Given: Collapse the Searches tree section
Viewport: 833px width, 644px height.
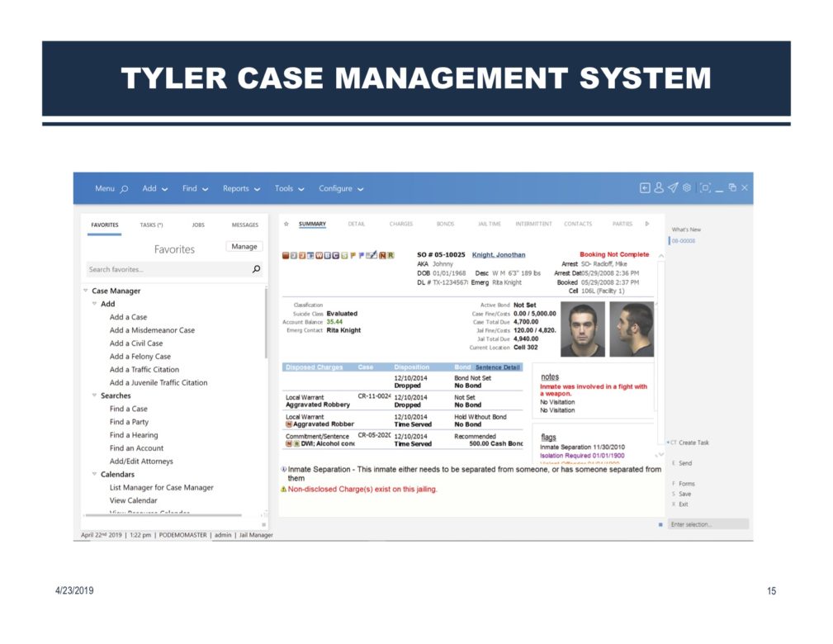Looking at the screenshot, I should [x=94, y=395].
